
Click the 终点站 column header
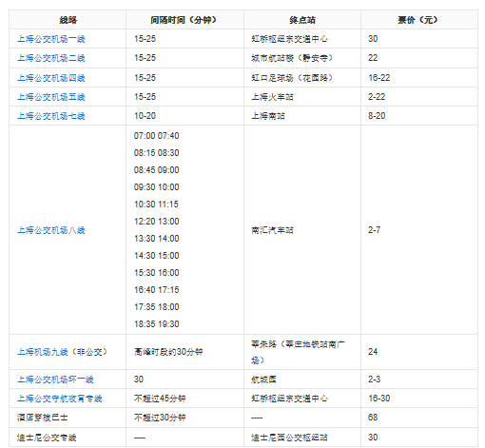pos(302,20)
